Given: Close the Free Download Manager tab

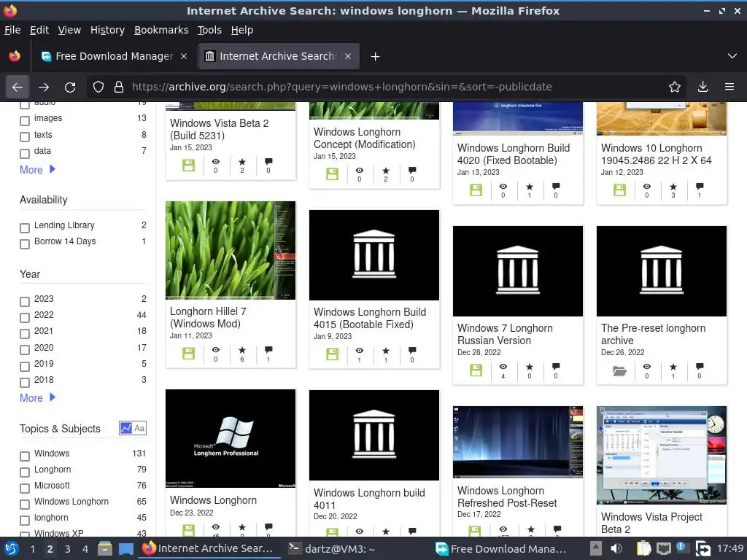Looking at the screenshot, I should coord(184,56).
